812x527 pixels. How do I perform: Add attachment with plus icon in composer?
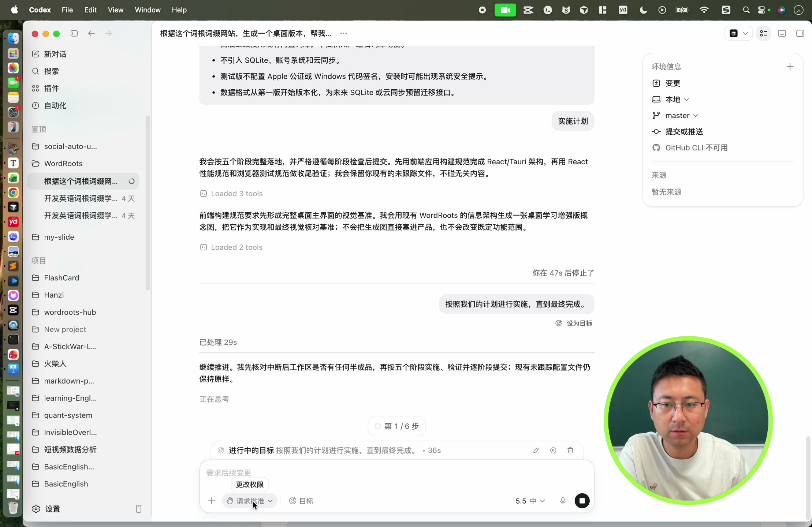click(212, 501)
